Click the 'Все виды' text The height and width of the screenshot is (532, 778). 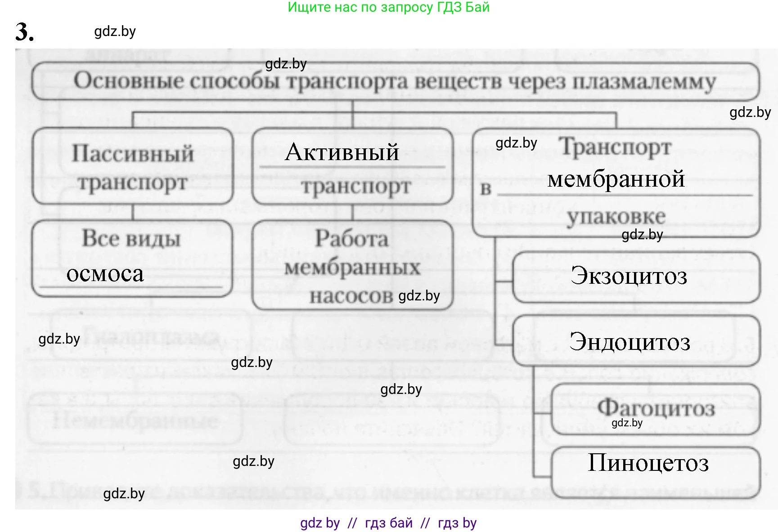pos(131,238)
